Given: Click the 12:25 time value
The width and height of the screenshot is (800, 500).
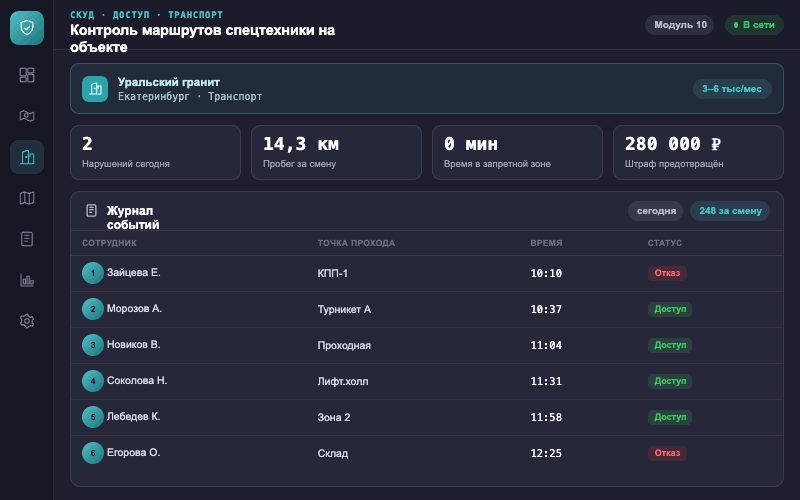Looking at the screenshot, I should [546, 453].
